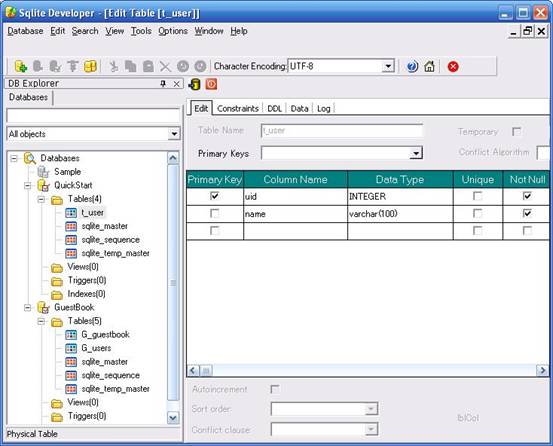Open the Sort order dropdown
Screen dimensions: 553x446
(371, 409)
